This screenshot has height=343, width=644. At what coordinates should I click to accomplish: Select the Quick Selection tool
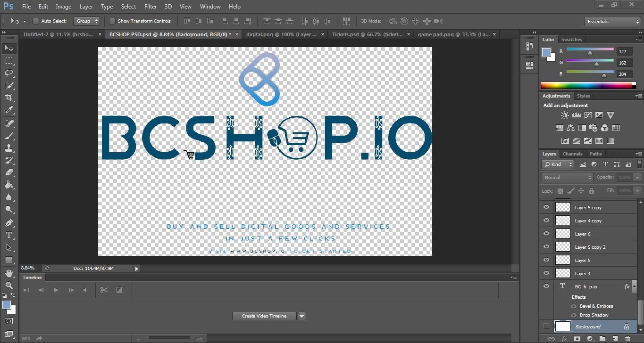tap(9, 85)
